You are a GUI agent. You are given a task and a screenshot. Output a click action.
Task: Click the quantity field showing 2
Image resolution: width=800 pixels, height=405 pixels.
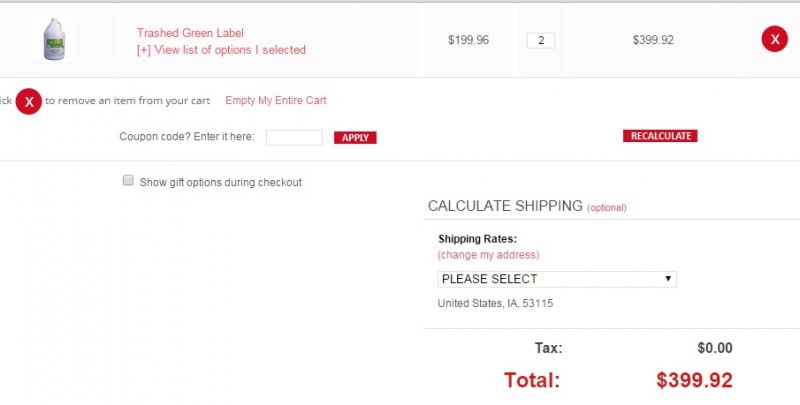(x=540, y=41)
